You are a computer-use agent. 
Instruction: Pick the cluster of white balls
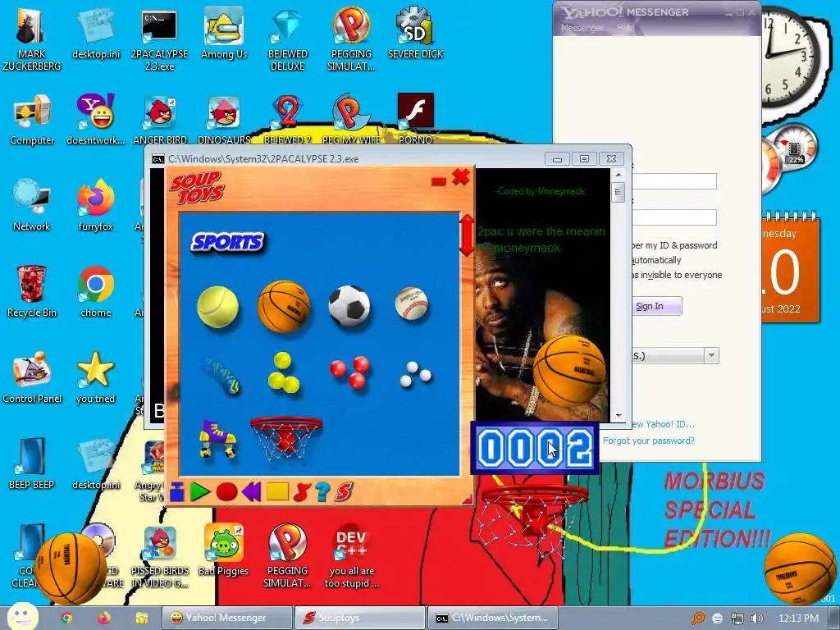point(415,373)
